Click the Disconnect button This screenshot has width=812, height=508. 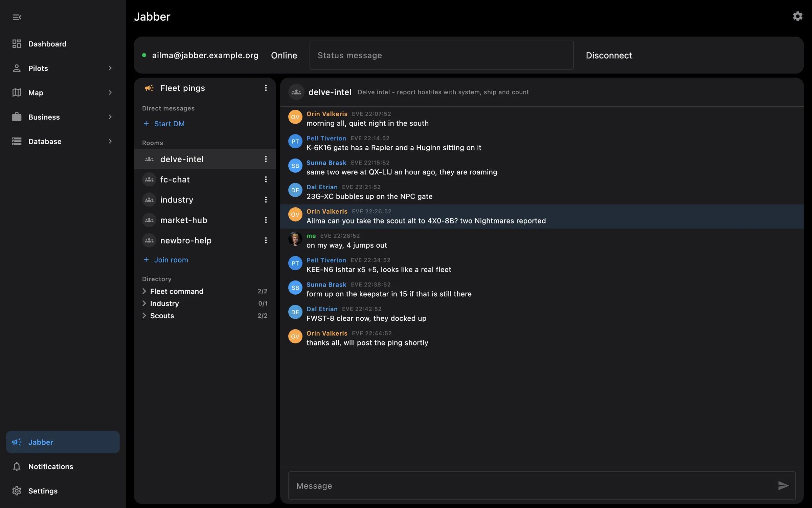click(x=609, y=55)
